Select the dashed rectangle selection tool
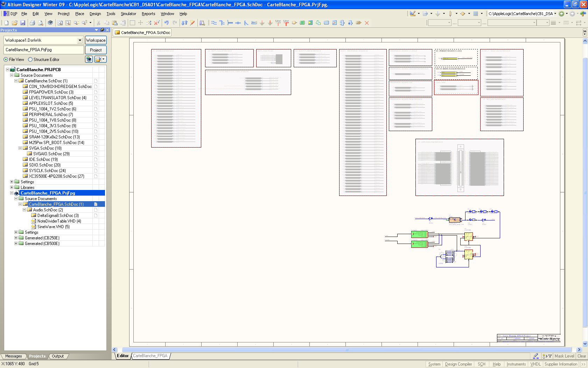588x368 pixels. pos(132,23)
